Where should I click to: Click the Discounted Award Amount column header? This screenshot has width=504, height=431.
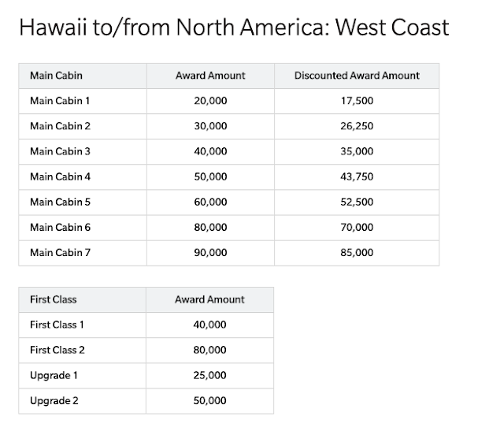357,76
